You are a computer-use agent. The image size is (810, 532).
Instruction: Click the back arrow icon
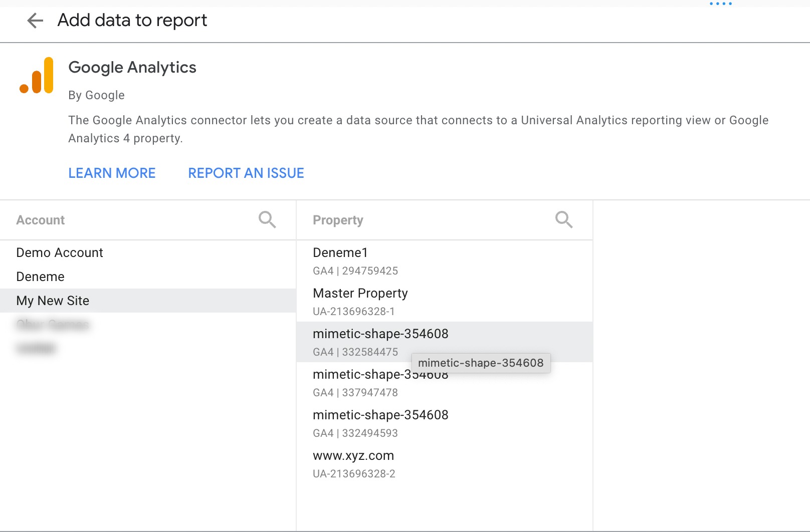35,21
